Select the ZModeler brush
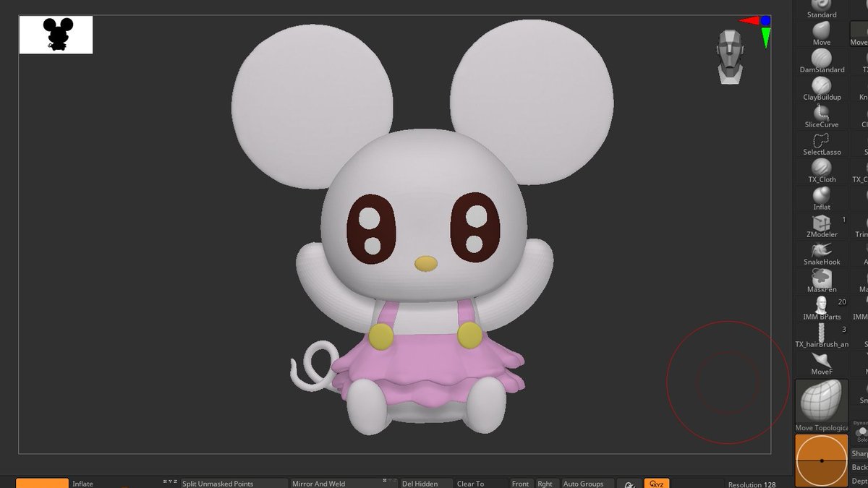The image size is (868, 488). [x=821, y=226]
